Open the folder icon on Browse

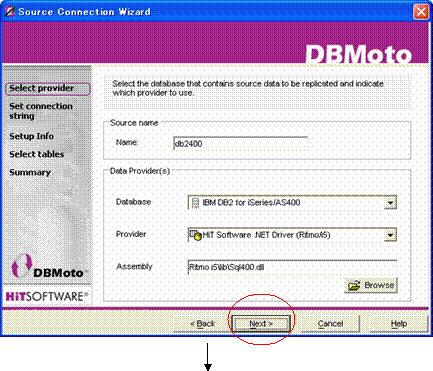(354, 286)
